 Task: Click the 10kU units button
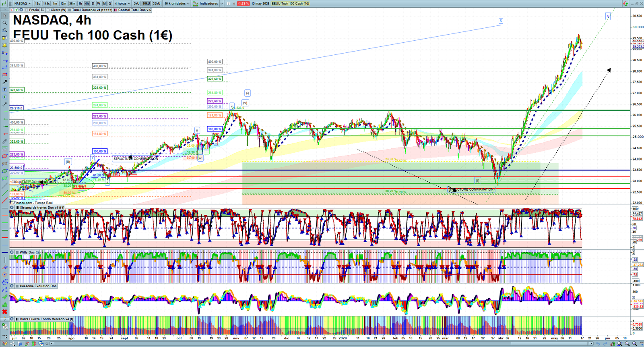[146, 3]
